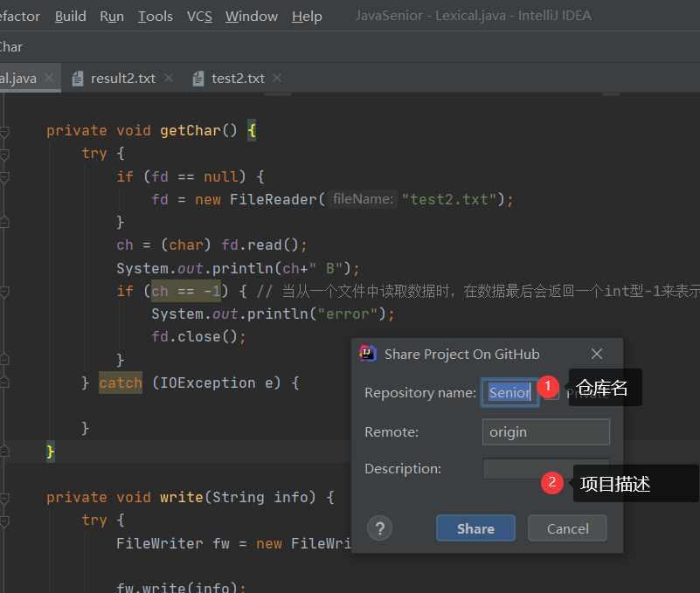The height and width of the screenshot is (593, 700).
Task: Open the VCS menu
Action: coord(199,16)
